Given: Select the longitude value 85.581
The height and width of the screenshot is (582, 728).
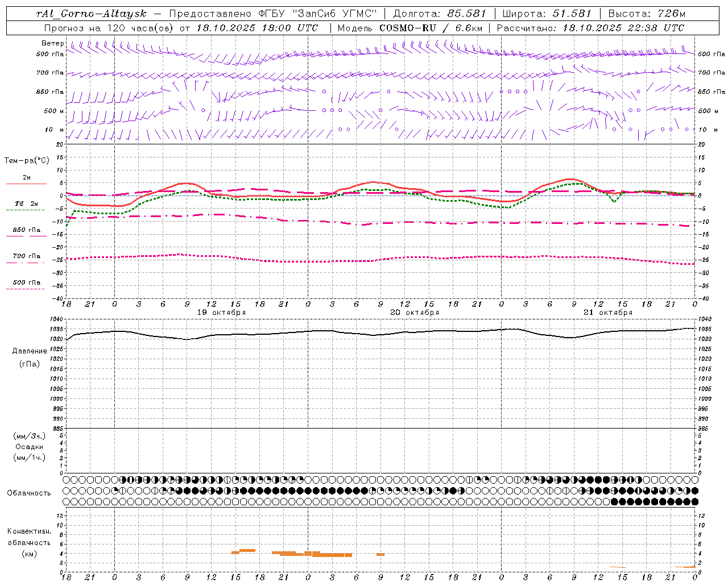Looking at the screenshot, I should pyautogui.click(x=468, y=14).
